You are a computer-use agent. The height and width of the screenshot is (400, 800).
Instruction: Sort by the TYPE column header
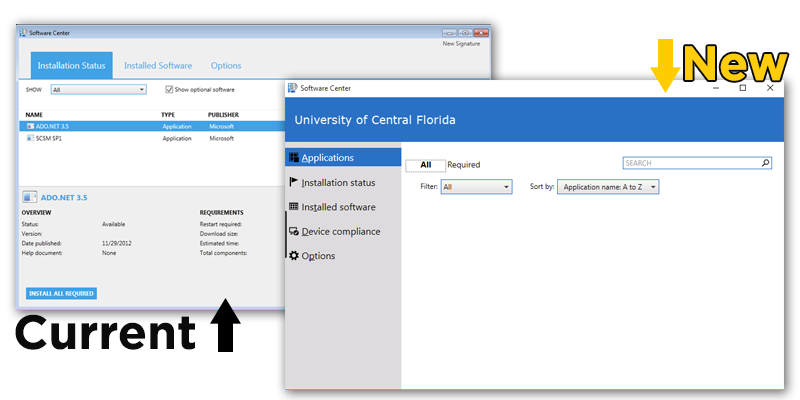click(168, 115)
